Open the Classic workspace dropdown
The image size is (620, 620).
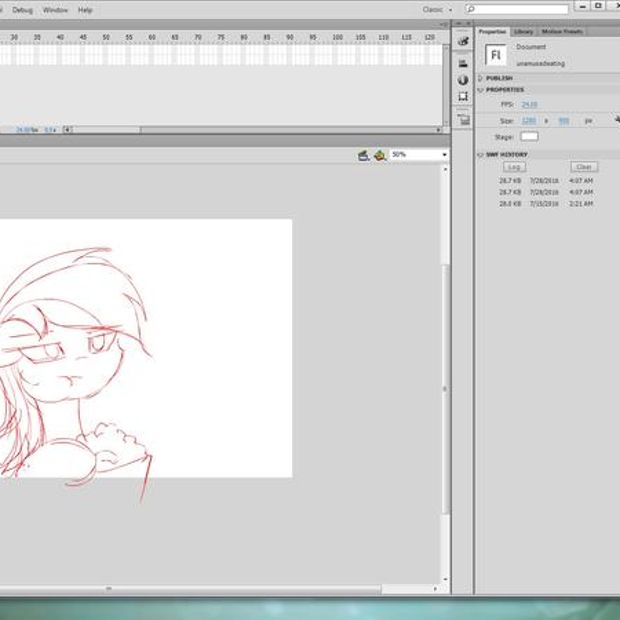(436, 9)
